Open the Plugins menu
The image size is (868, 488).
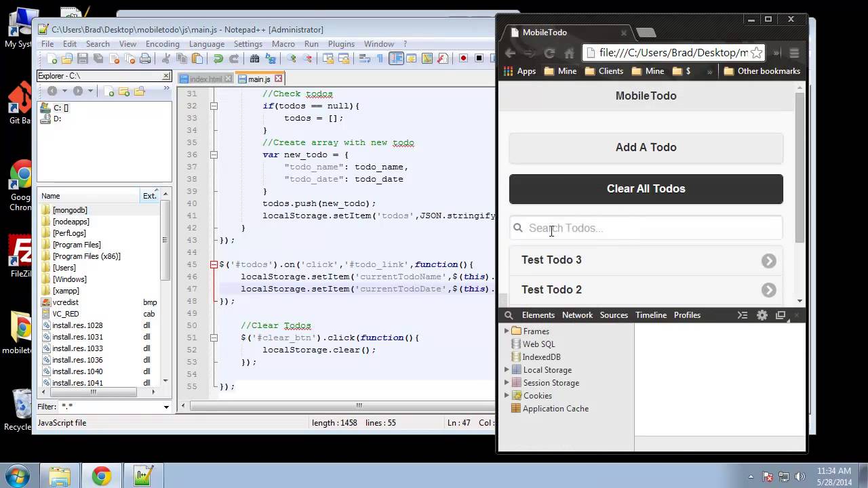tap(341, 44)
